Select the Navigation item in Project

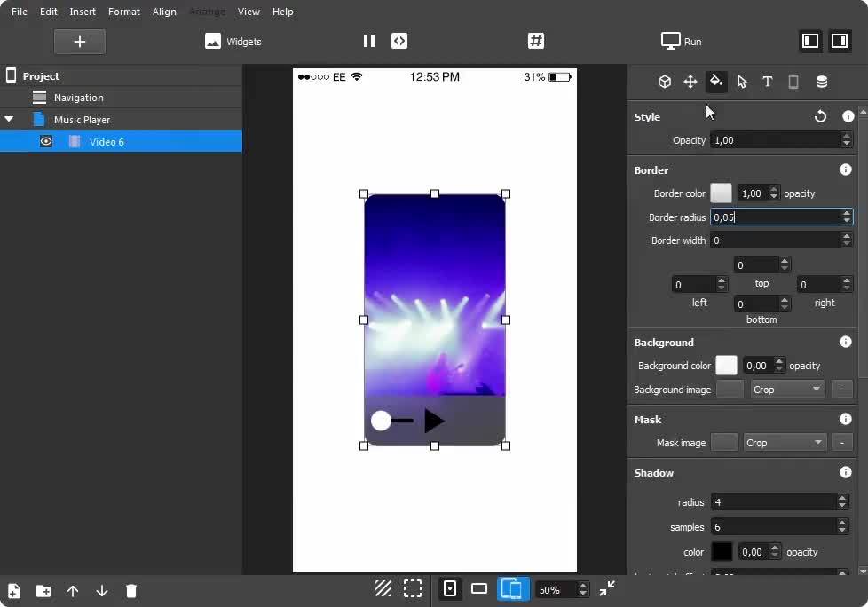122,98
